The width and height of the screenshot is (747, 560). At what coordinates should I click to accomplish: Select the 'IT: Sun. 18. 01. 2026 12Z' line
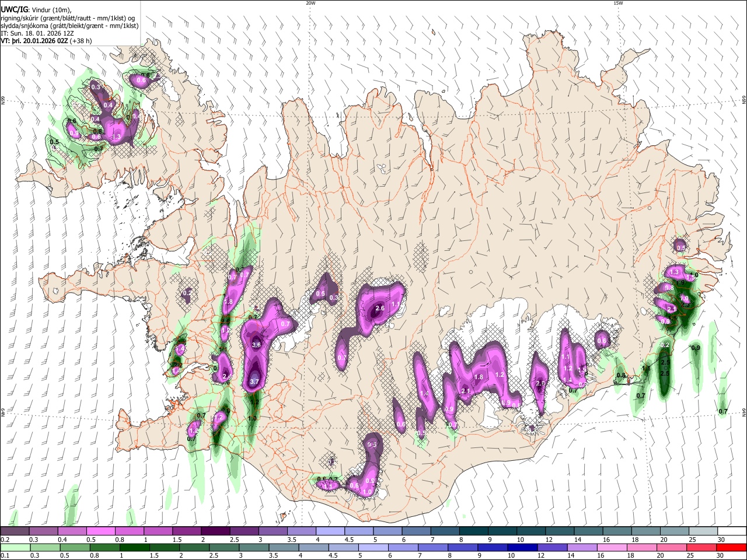pos(36,33)
